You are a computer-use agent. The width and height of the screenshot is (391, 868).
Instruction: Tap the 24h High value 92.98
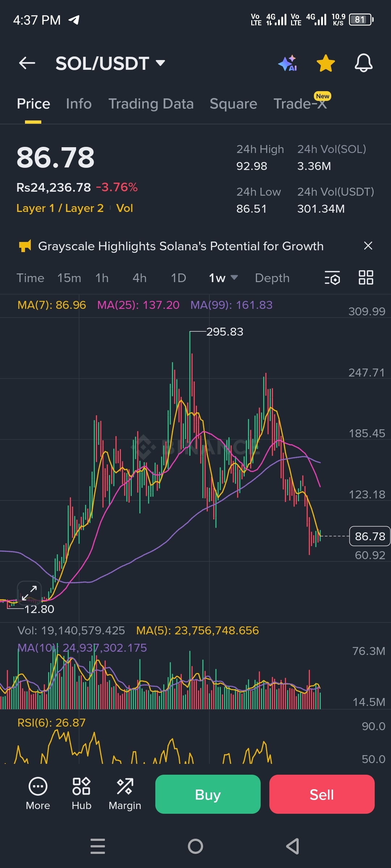(x=252, y=166)
